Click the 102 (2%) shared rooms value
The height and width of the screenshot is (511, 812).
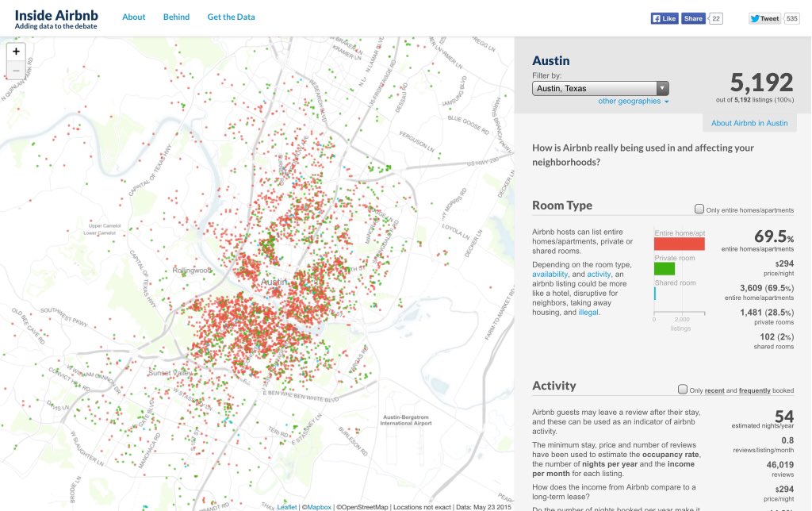click(777, 337)
